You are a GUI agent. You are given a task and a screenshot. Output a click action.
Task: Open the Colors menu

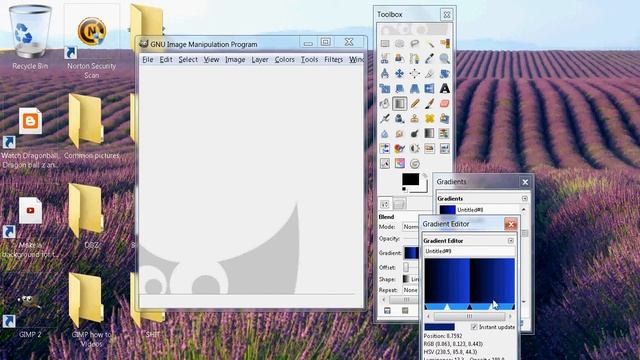[284, 60]
